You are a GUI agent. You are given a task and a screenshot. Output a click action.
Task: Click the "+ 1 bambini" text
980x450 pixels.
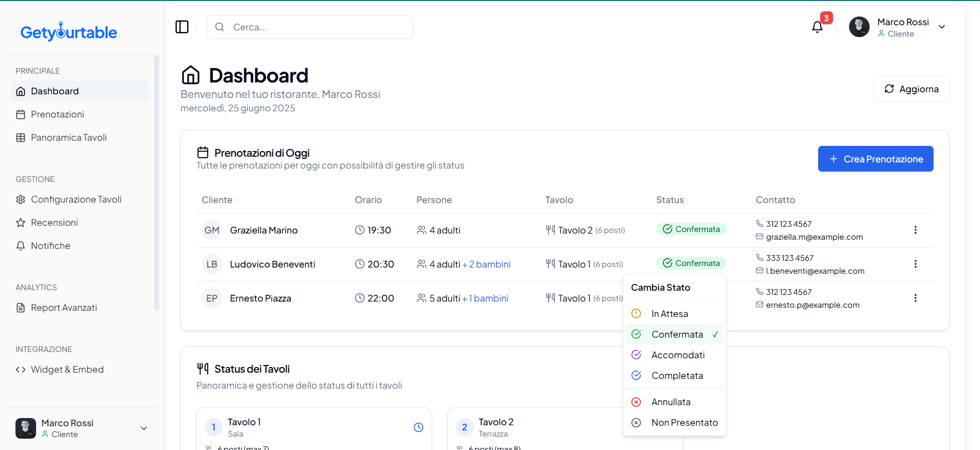point(485,298)
